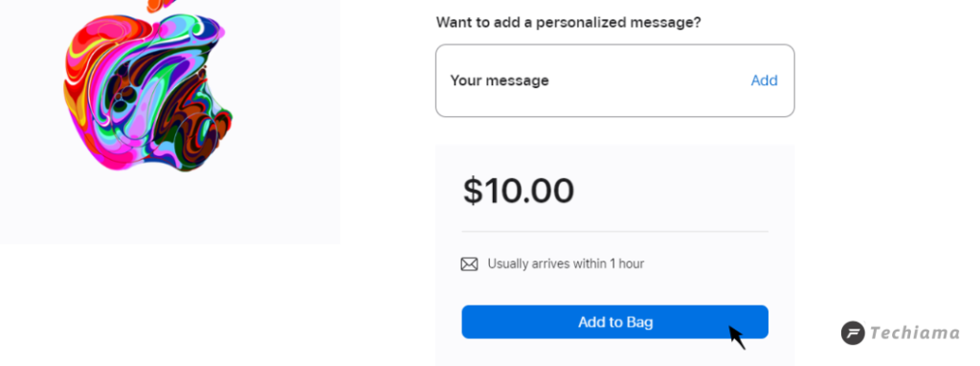Click the personalized message question heading
The height and width of the screenshot is (366, 980).
[x=568, y=23]
